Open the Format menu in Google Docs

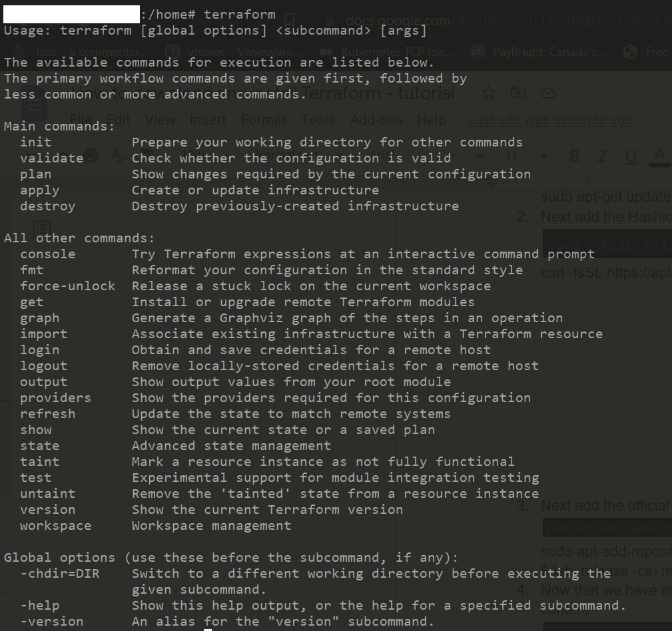click(263, 120)
